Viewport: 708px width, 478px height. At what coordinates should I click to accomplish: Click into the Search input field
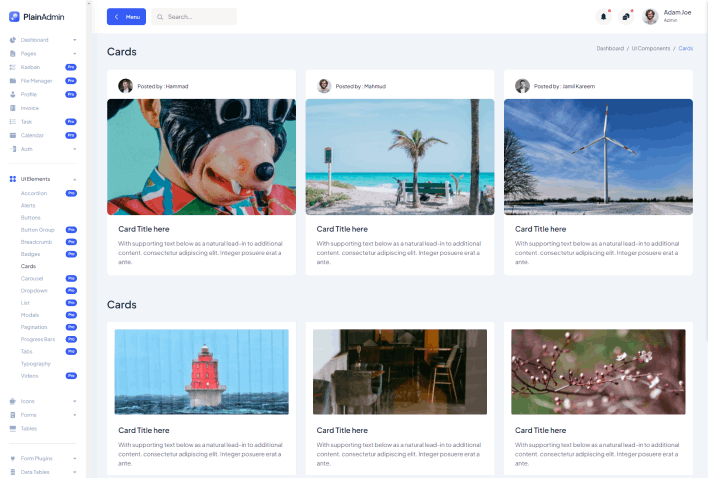click(198, 17)
